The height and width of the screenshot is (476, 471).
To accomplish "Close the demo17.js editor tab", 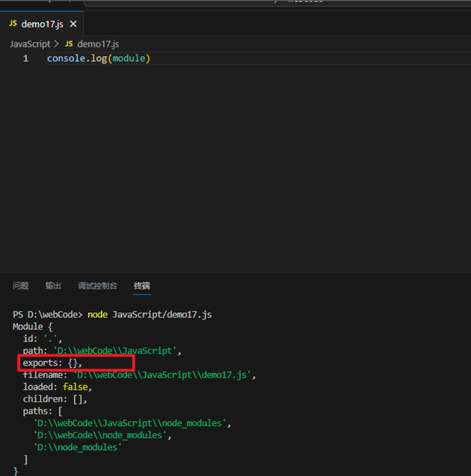I will click(73, 24).
